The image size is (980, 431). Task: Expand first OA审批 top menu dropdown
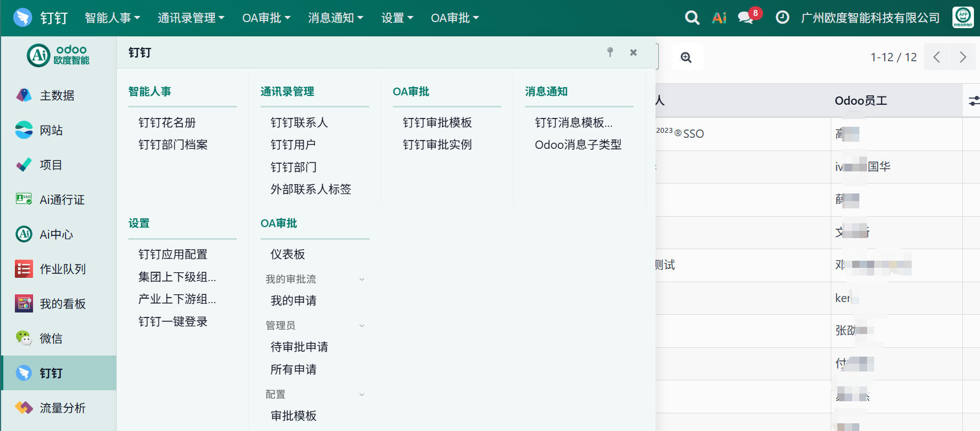[266, 18]
